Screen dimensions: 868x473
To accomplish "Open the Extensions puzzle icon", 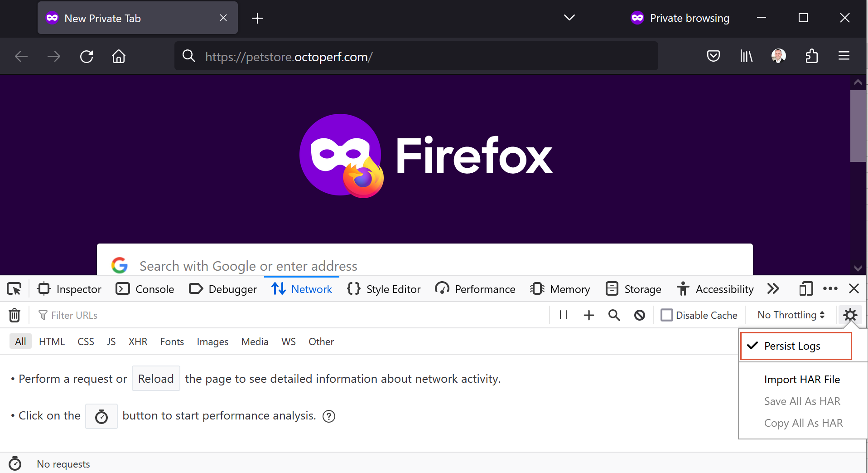I will pos(811,56).
